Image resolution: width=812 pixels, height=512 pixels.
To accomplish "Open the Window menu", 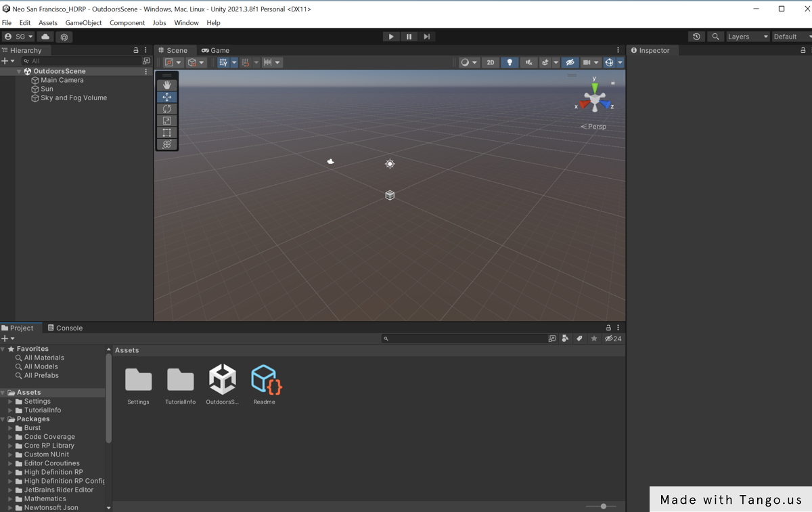I will click(x=186, y=23).
